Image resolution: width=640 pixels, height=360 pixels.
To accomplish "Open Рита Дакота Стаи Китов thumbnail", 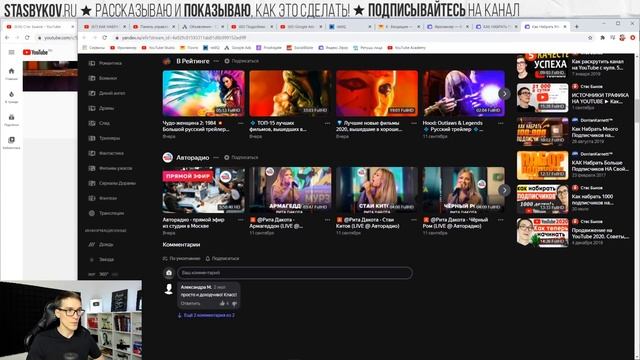I will (x=377, y=190).
